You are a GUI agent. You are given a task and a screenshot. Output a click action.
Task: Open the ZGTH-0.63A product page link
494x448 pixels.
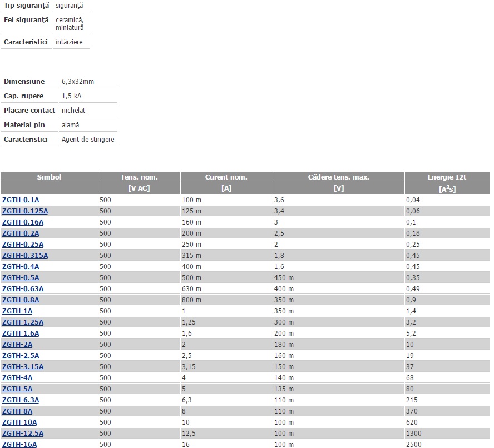[23, 289]
